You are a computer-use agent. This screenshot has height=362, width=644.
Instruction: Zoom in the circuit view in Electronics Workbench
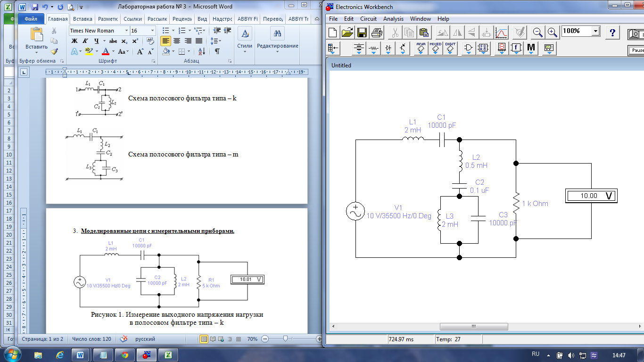pyautogui.click(x=553, y=32)
